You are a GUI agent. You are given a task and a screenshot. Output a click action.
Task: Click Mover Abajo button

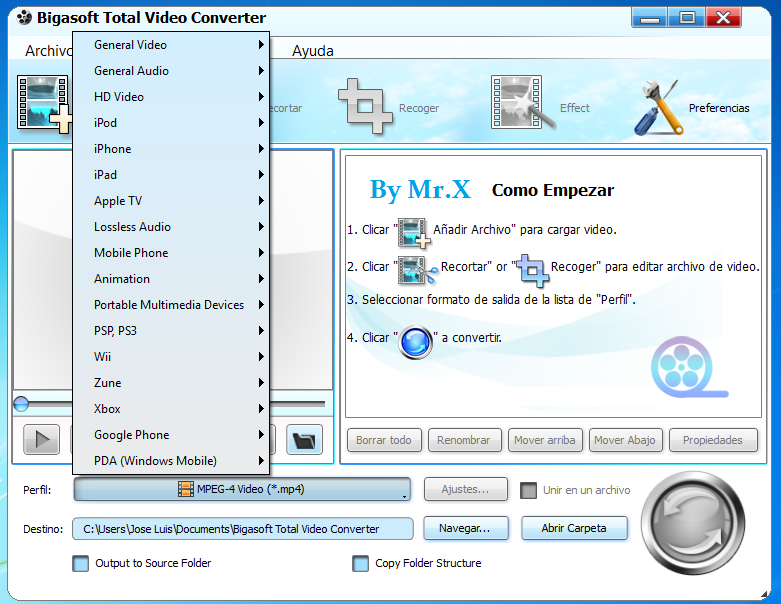pyautogui.click(x=625, y=440)
